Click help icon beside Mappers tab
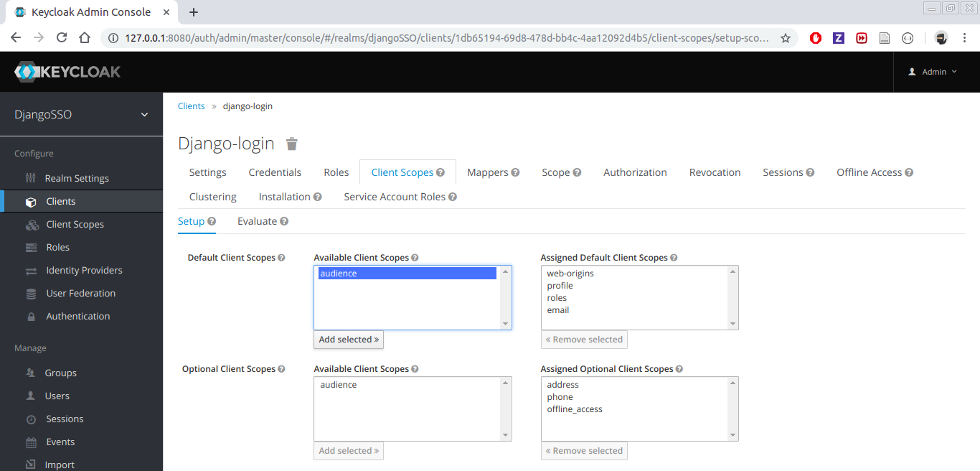Viewport: 980px width, 471px height. (515, 172)
